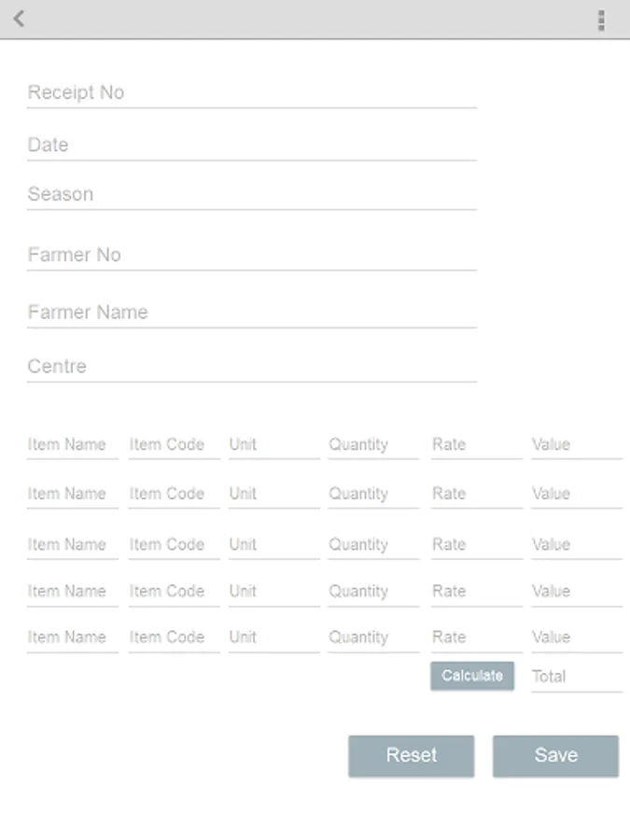
Task: Click the Centre input field
Action: pos(251,366)
